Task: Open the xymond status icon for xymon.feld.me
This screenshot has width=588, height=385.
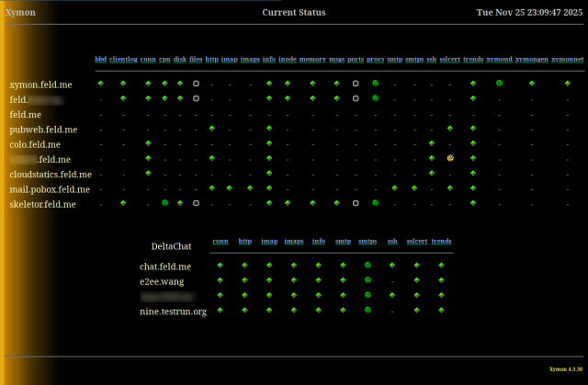Action: 499,84
